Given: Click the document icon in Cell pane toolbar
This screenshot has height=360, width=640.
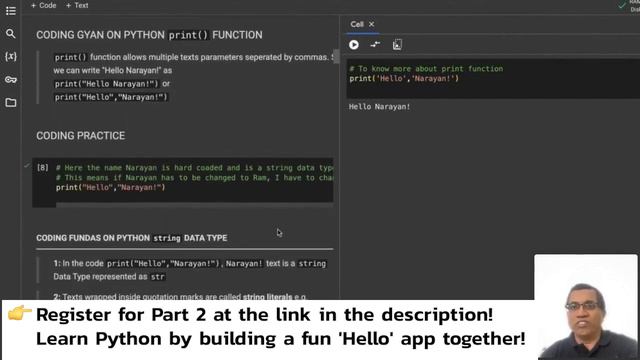Looking at the screenshot, I should click(x=397, y=44).
